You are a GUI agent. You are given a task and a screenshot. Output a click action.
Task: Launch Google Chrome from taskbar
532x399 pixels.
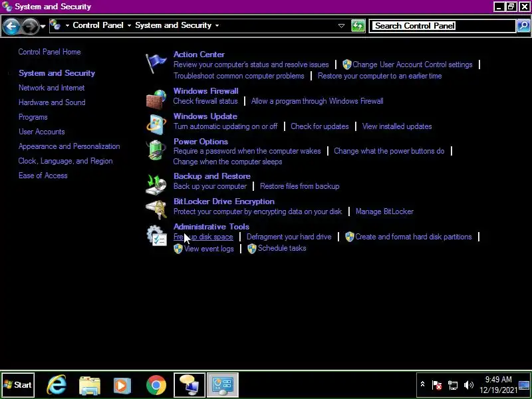click(156, 385)
